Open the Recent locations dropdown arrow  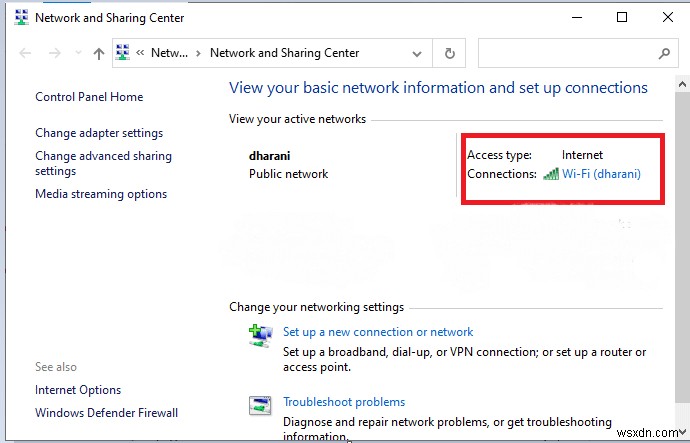(76, 54)
